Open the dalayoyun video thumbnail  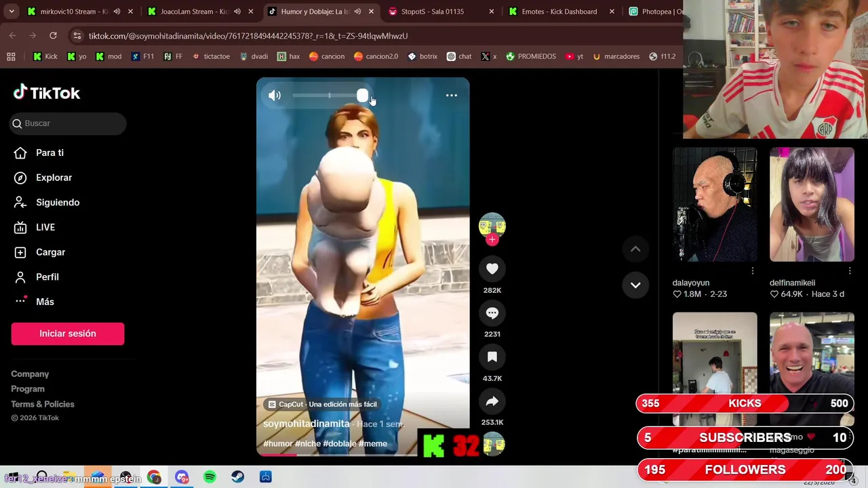click(x=715, y=204)
